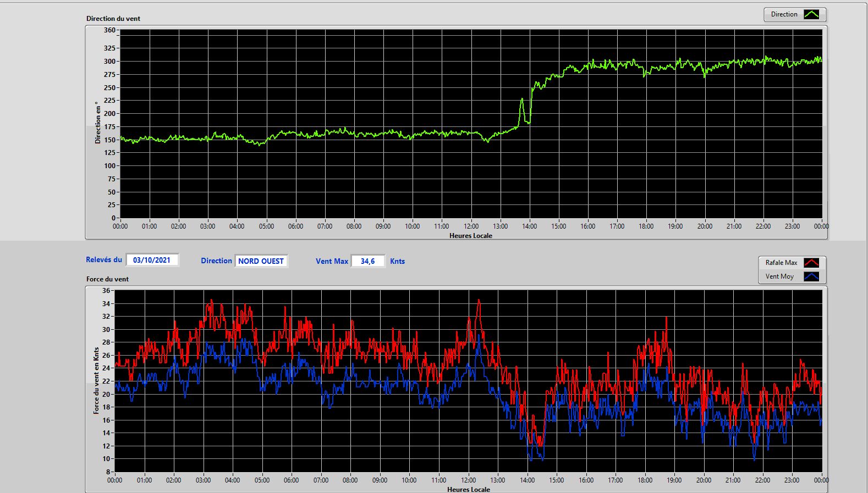Click the 'Knts' unit label
868x493 pixels.
397,262
